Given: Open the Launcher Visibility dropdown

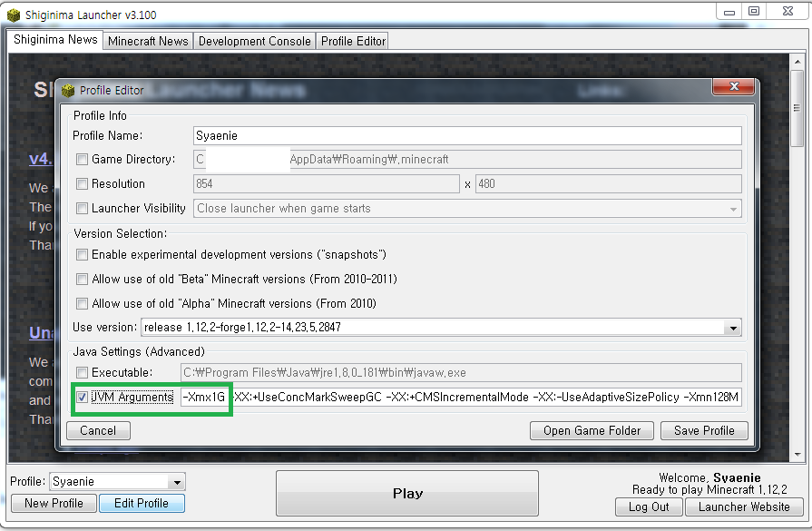Looking at the screenshot, I should click(x=733, y=209).
